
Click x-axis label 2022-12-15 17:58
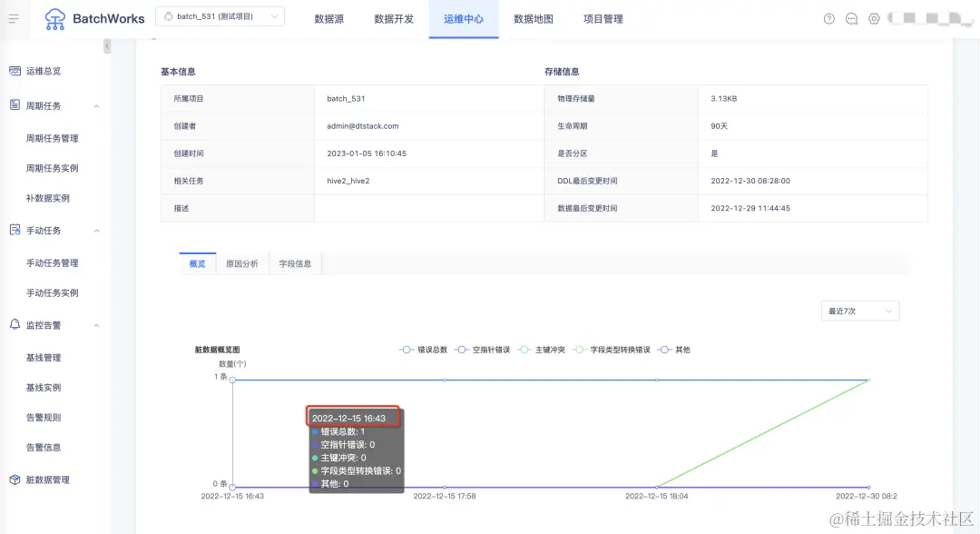coord(445,496)
